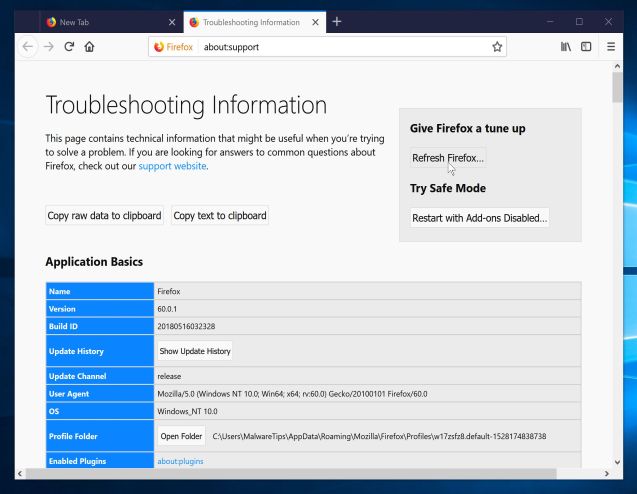
Task: Click the Forward navigation arrow
Action: pyautogui.click(x=48, y=46)
